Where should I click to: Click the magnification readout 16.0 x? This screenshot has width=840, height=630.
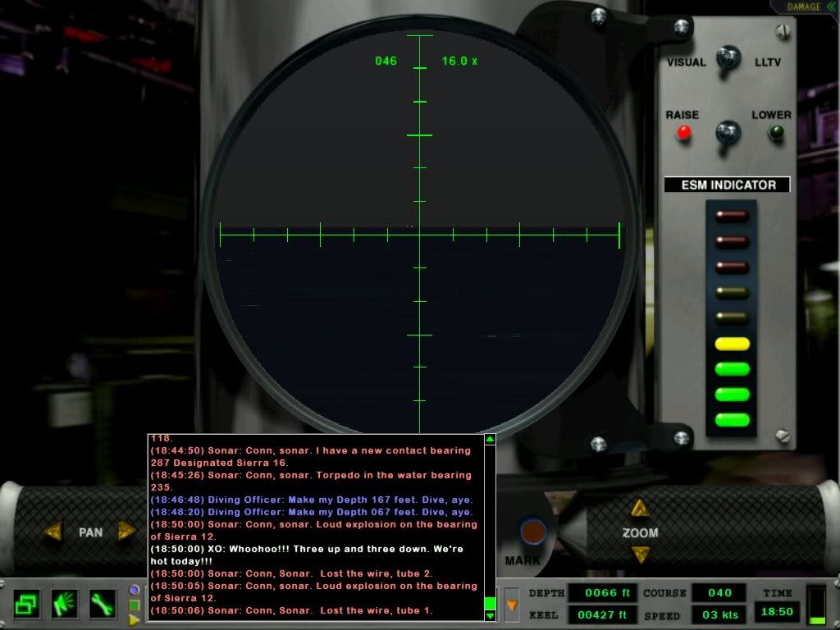[459, 61]
